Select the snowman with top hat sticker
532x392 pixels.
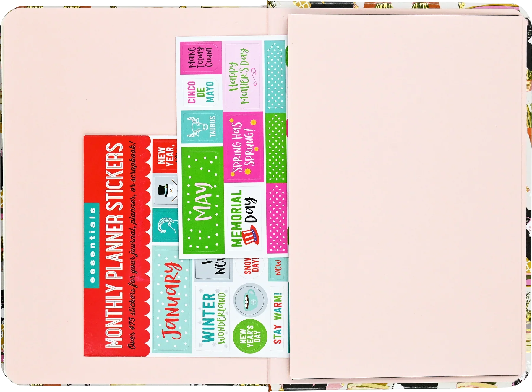tap(166, 191)
